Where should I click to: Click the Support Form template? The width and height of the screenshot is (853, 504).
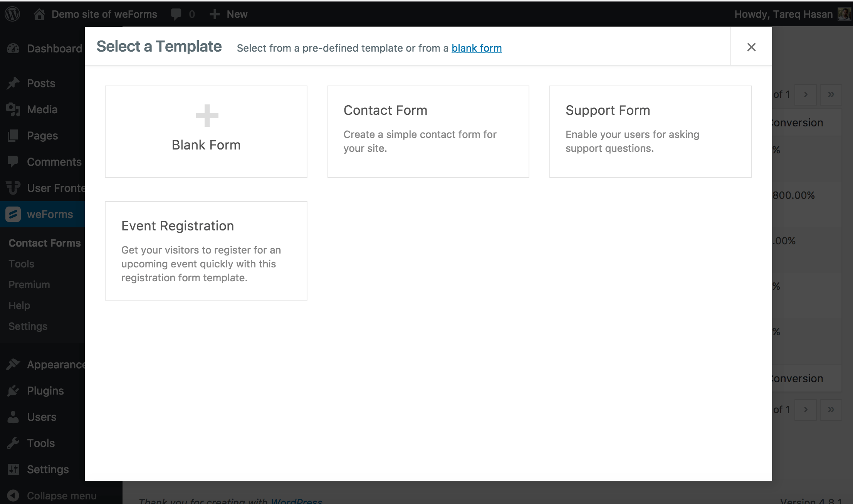click(x=650, y=131)
